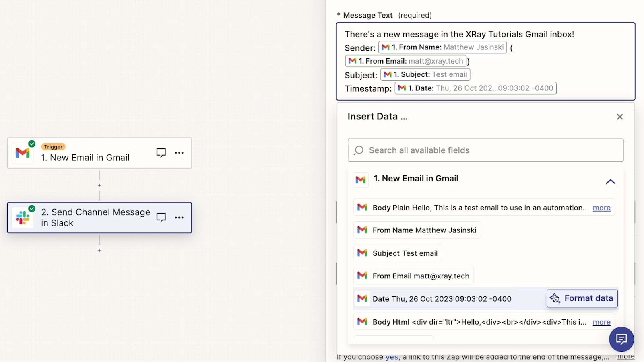Click the Gmail icon on the trigger step
The width and height of the screenshot is (644, 362).
[23, 153]
